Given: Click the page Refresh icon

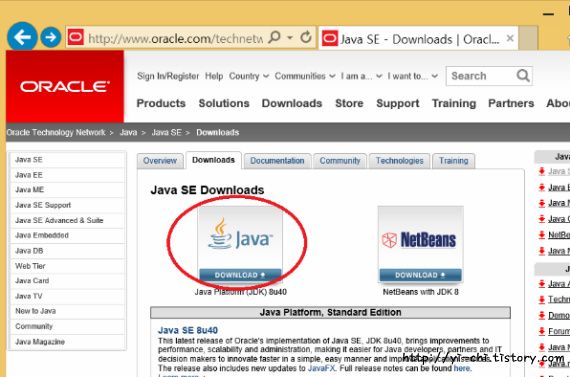Looking at the screenshot, I should (306, 37).
